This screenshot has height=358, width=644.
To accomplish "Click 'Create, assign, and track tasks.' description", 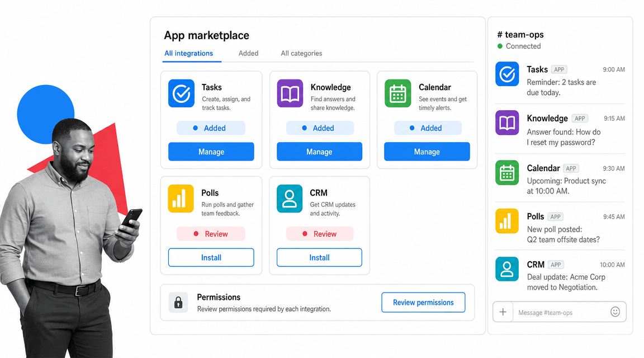I will tap(226, 103).
